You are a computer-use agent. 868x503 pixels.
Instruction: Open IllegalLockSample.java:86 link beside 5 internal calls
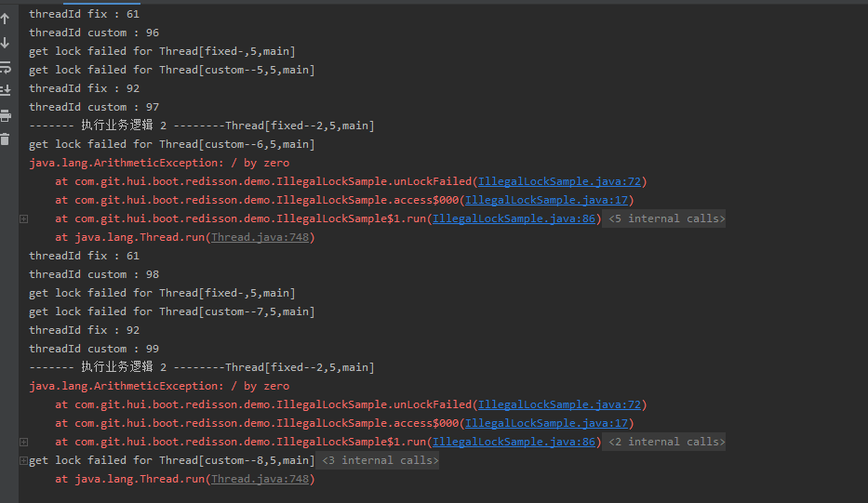pos(514,218)
